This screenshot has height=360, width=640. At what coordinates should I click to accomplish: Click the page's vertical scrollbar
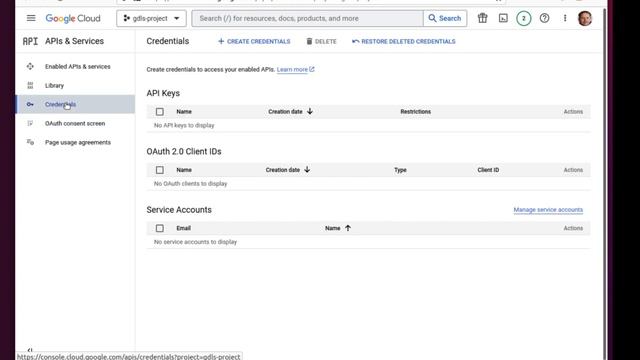pos(604,184)
